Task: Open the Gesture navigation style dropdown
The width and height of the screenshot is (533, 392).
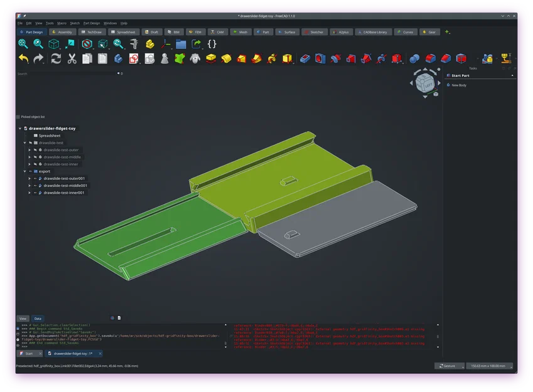Action: [x=450, y=366]
